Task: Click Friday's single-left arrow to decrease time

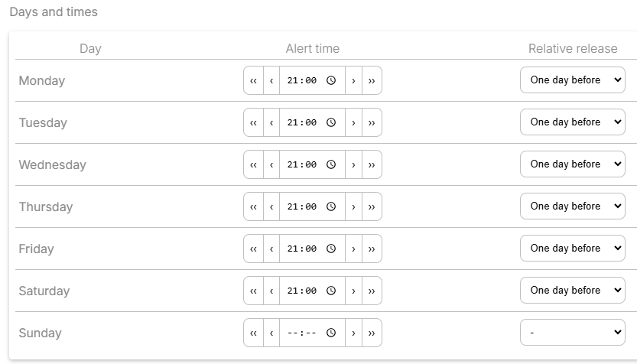Action: 271,249
